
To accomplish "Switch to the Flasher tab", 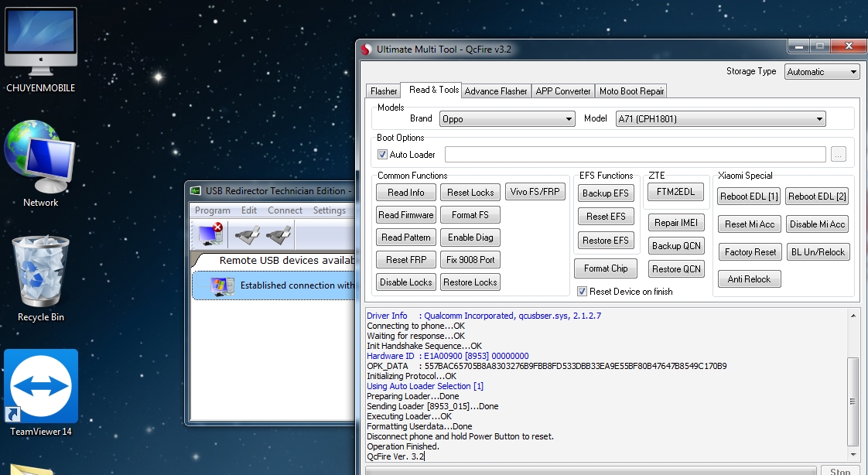I will point(384,91).
